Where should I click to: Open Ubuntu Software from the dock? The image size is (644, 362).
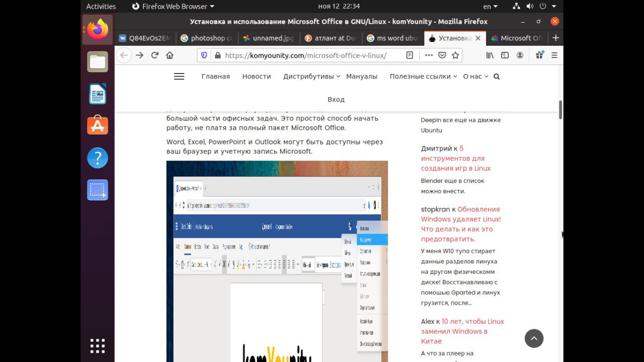pyautogui.click(x=98, y=125)
